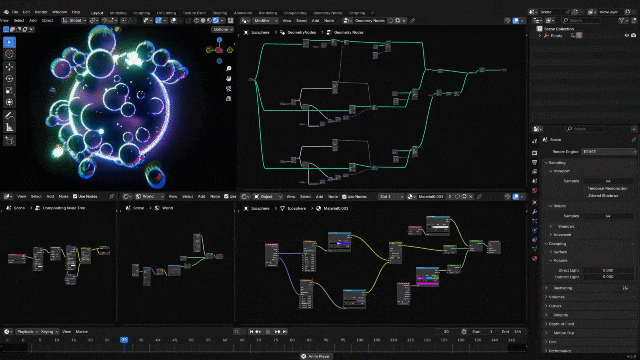This screenshot has height=360, width=640.
Task: Select the Add Cube tool
Action: [x=9, y=141]
